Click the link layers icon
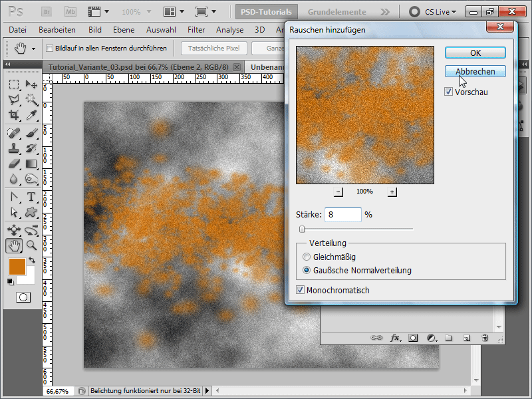This screenshot has width=532, height=399. coord(376,338)
